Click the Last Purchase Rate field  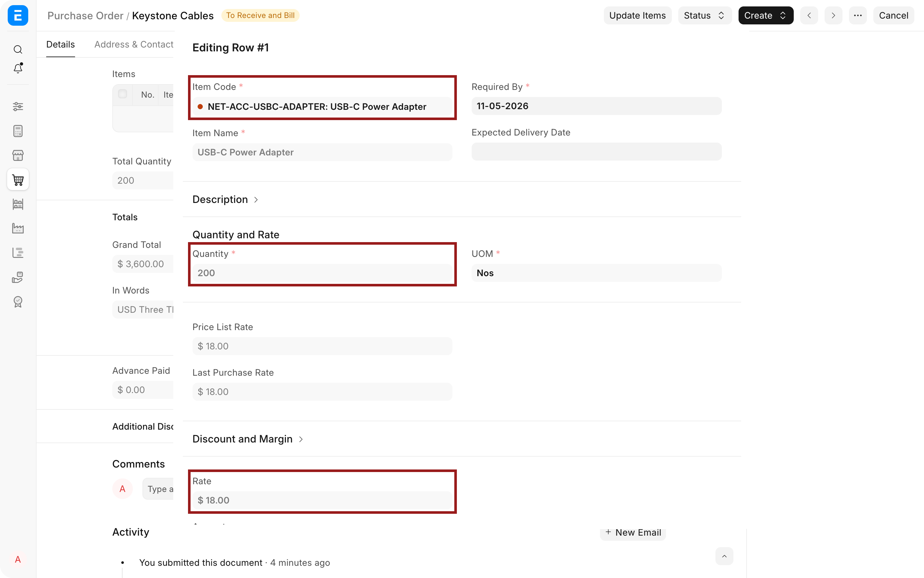(x=322, y=392)
